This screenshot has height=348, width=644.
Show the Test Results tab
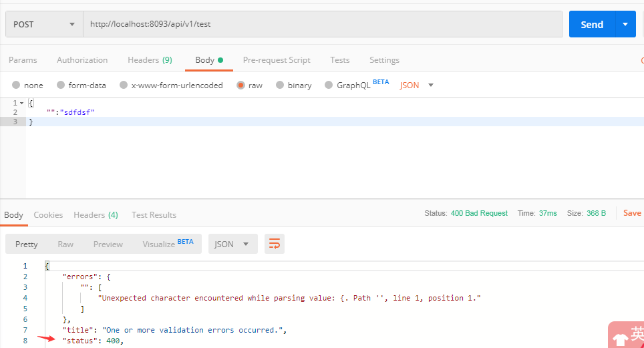pos(154,215)
